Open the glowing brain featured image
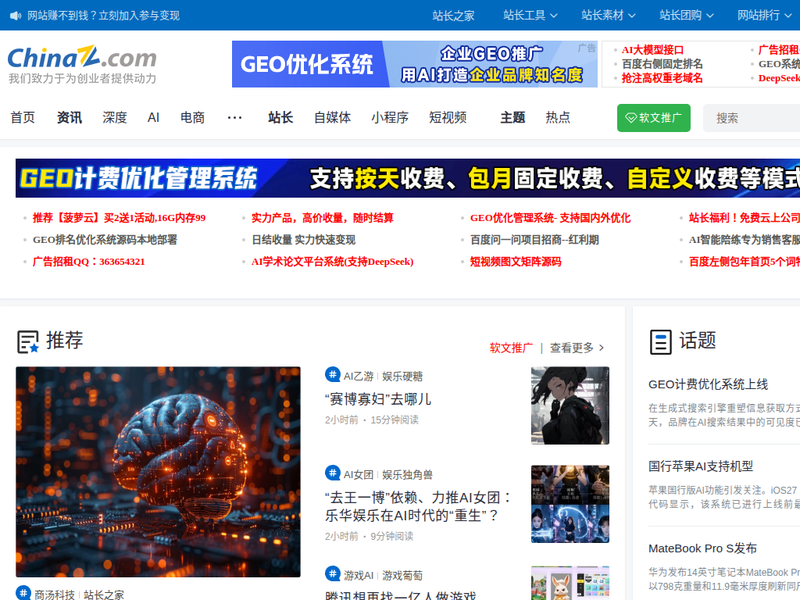Viewport: 800px width, 600px height. click(158, 472)
